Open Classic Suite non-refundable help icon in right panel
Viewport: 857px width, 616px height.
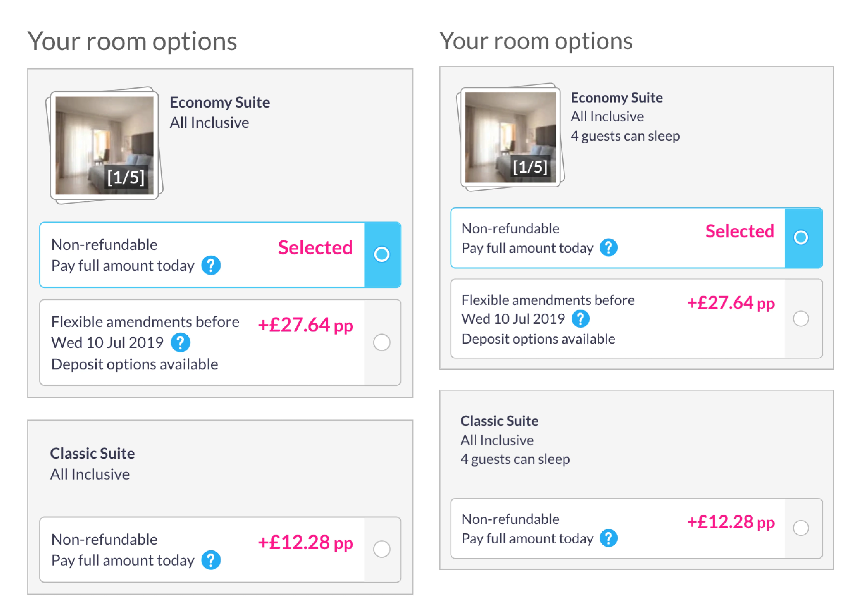(608, 538)
